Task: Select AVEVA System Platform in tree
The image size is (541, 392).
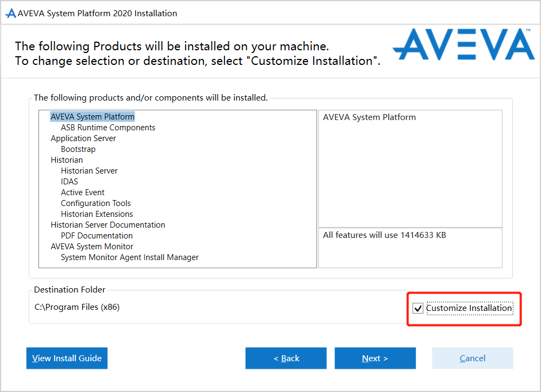Action: (93, 117)
